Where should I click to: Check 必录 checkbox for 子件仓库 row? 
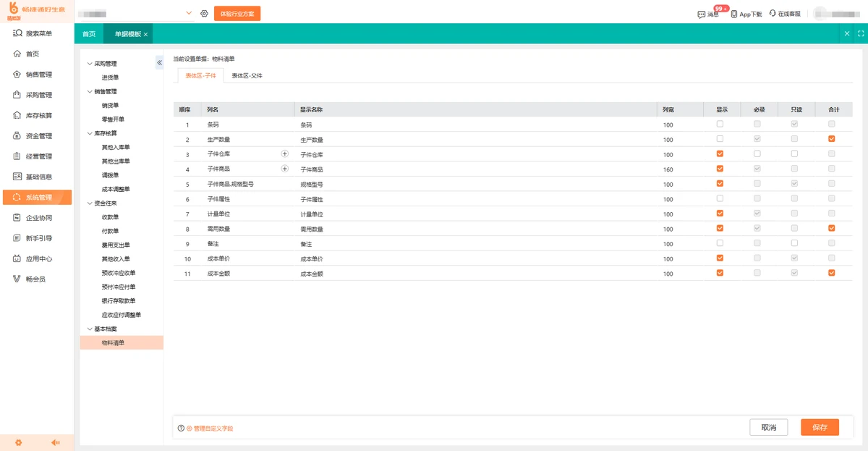(x=757, y=153)
